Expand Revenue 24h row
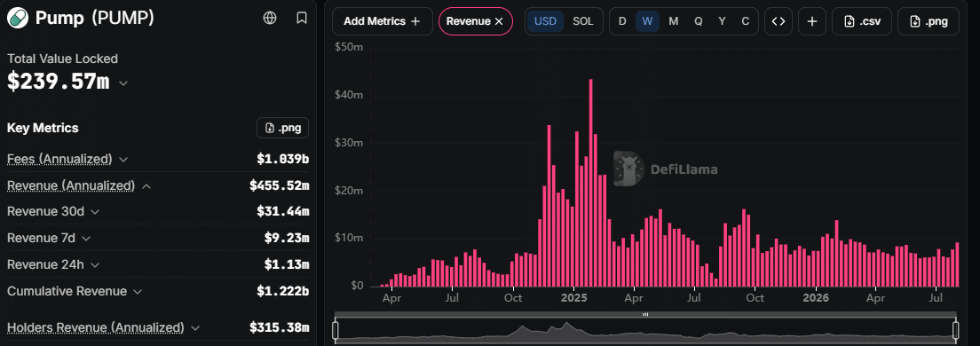This screenshot has width=980, height=346. coord(94,264)
